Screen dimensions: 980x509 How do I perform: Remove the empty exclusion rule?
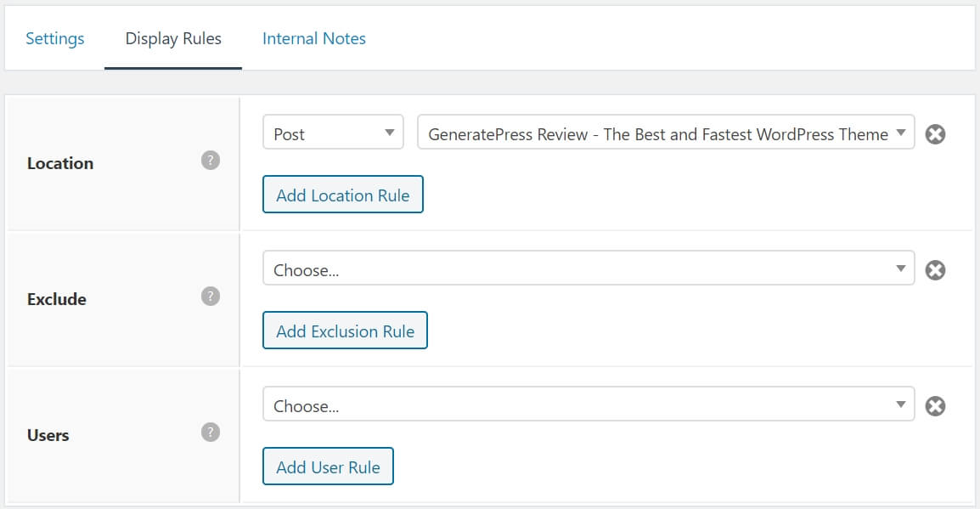[935, 270]
